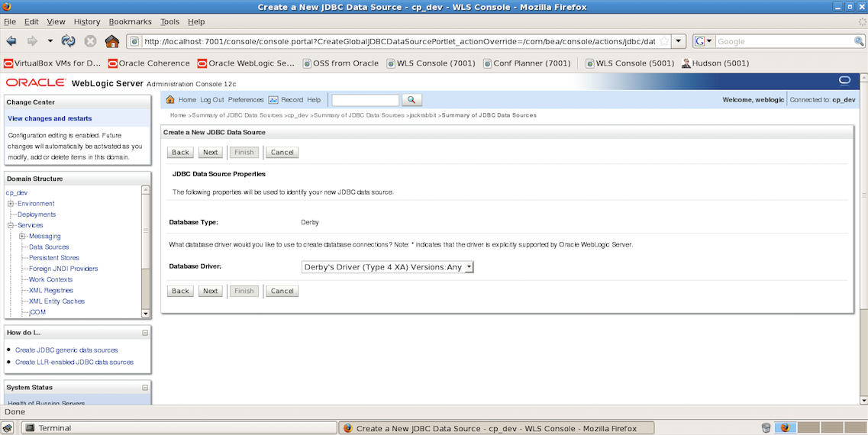Click the console Home house icon
This screenshot has width=868, height=435.
170,100
